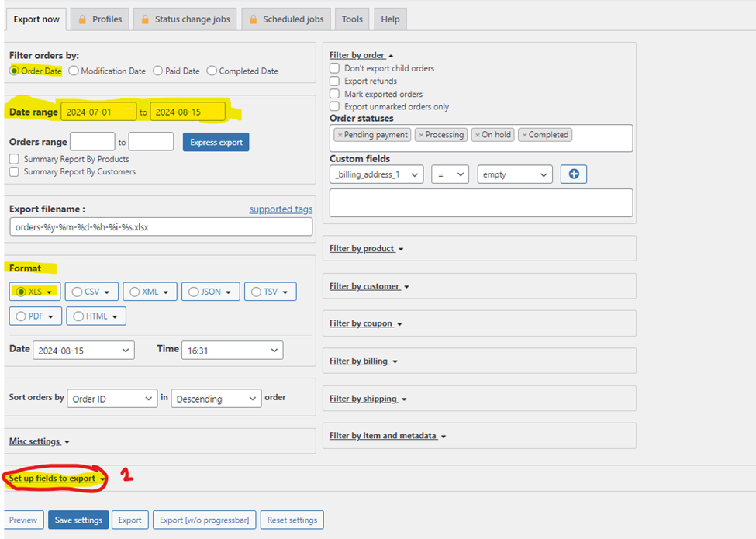Expand Set up fields to export
The image size is (756, 539).
(x=56, y=479)
